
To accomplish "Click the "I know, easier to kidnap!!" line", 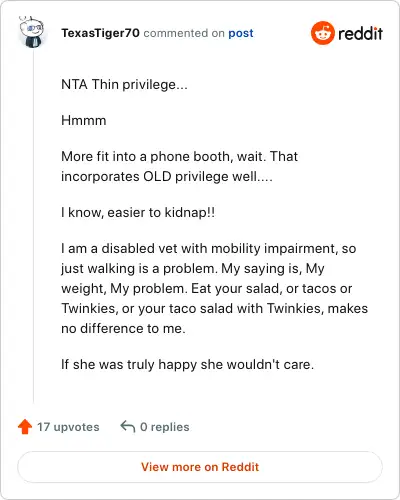I will (x=138, y=213).
